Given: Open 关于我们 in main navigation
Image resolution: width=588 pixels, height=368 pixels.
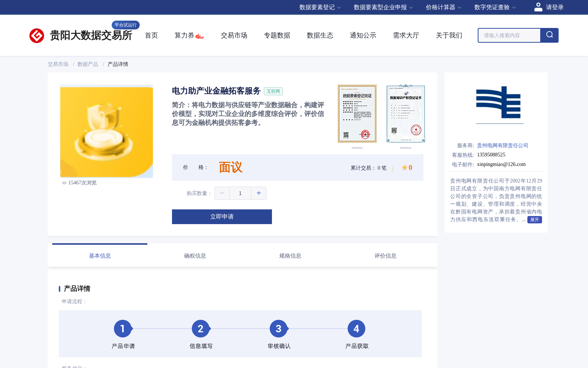Looking at the screenshot, I should [x=449, y=35].
